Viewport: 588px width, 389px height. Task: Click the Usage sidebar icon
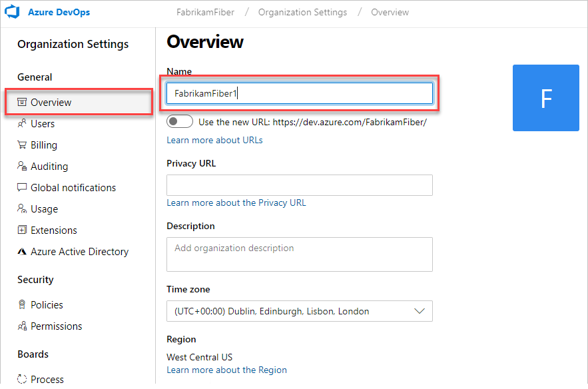pyautogui.click(x=22, y=208)
